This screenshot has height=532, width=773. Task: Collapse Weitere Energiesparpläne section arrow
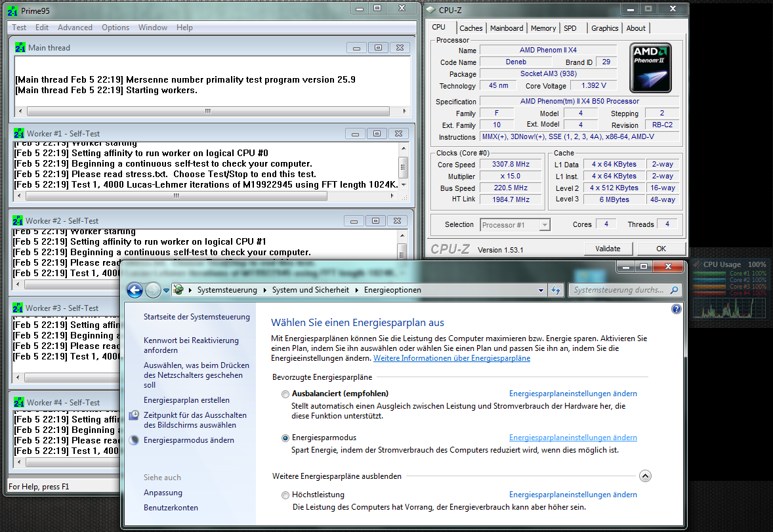tap(645, 476)
